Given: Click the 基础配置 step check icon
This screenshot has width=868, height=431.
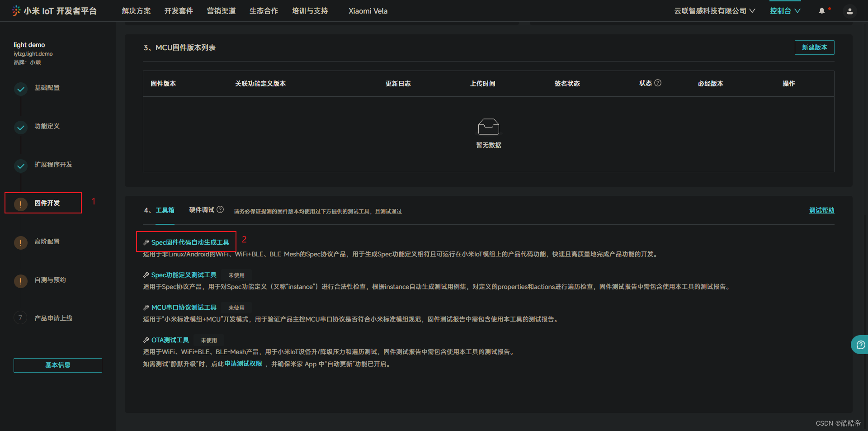Looking at the screenshot, I should [21, 89].
